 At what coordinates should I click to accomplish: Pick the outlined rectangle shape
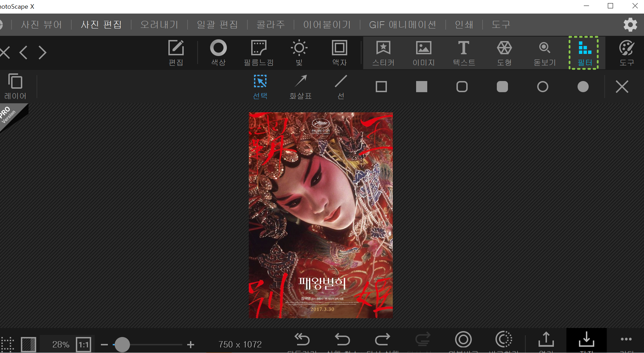coord(381,87)
